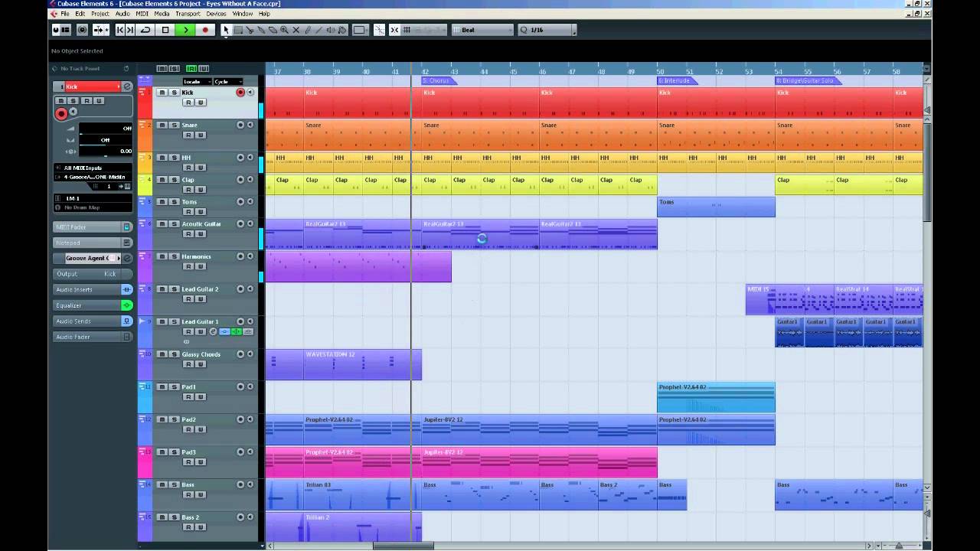The width and height of the screenshot is (980, 551).
Task: Open Edit Instrument next to Kick name
Action: click(128, 86)
